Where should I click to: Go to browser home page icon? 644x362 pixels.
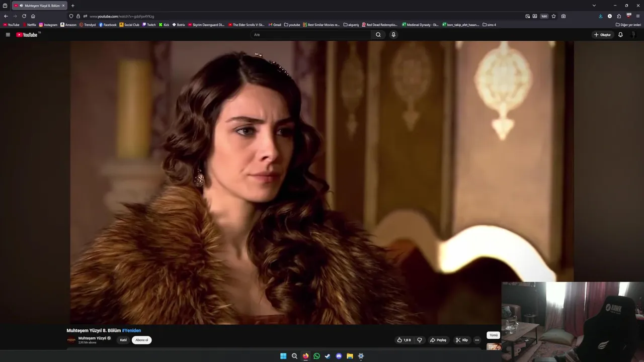click(x=33, y=16)
